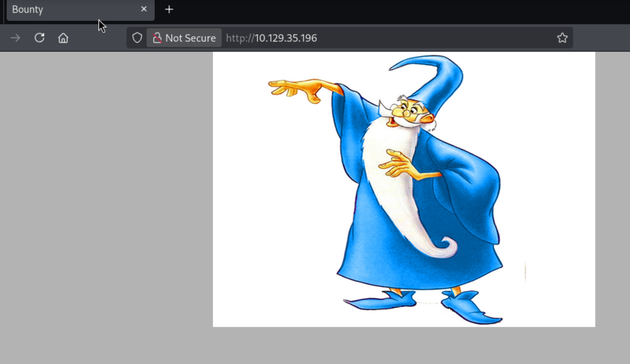The height and width of the screenshot is (364, 630).
Task: Close the Bounty tab
Action: (144, 9)
